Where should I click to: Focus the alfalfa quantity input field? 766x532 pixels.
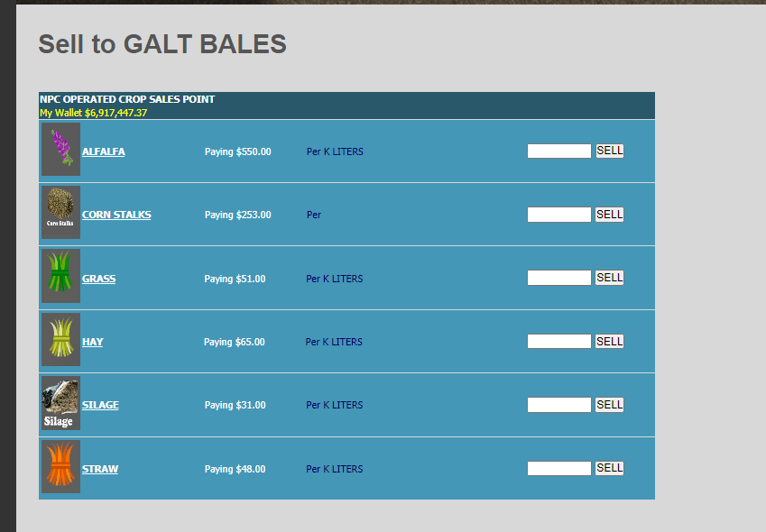click(558, 151)
